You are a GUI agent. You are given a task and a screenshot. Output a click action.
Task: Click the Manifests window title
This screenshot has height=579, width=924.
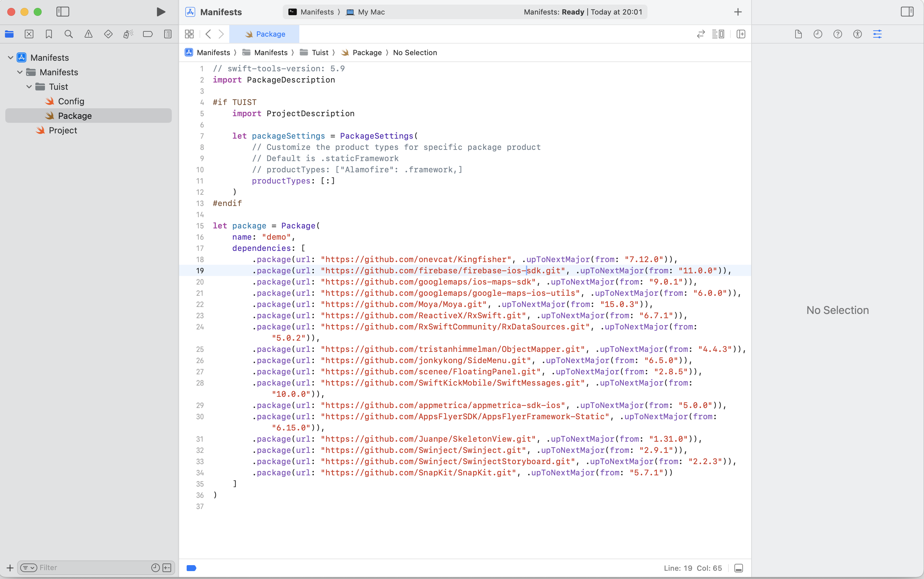coord(221,12)
